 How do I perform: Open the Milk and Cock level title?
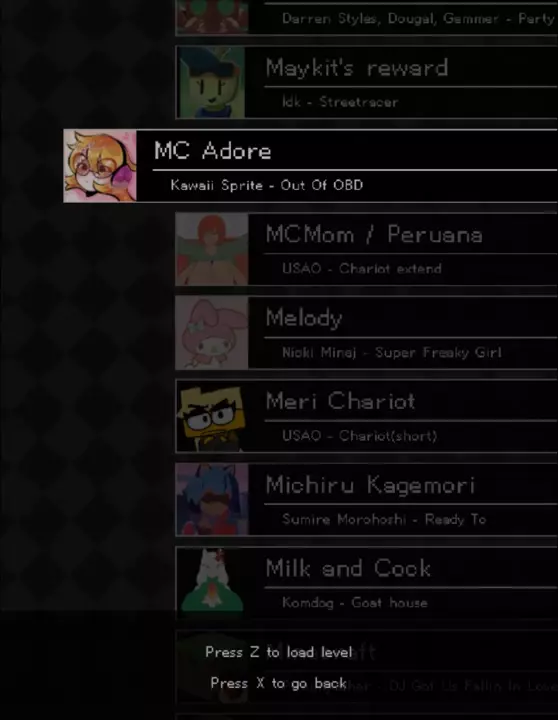(348, 568)
